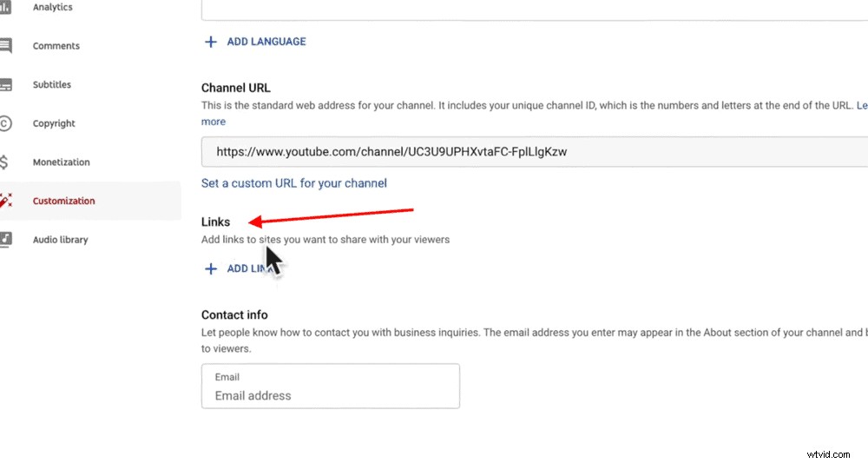Click the Copyright symbol icon
Screen dimensions: 868x463
tap(5, 123)
